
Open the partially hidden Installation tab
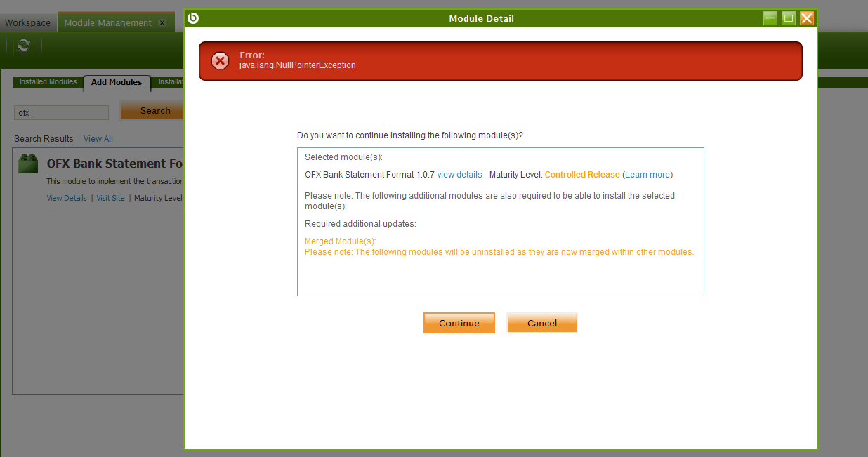coord(169,82)
